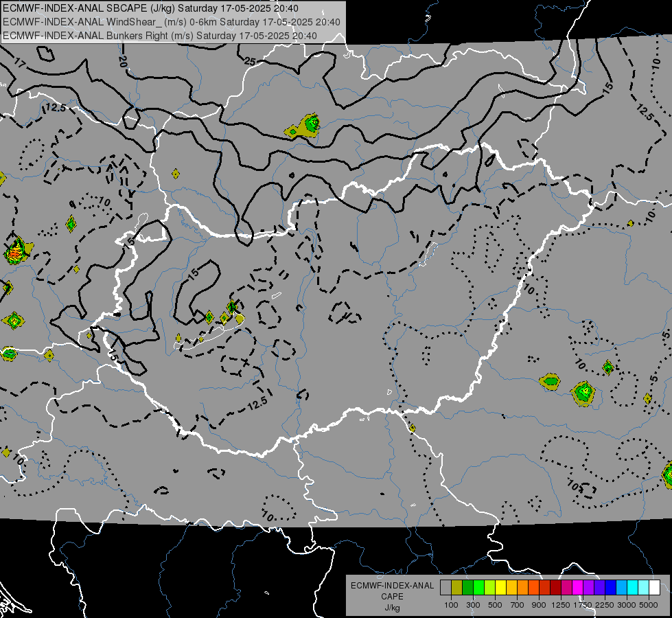Click the legend value 2250
The height and width of the screenshot is (618, 672).
(x=604, y=605)
